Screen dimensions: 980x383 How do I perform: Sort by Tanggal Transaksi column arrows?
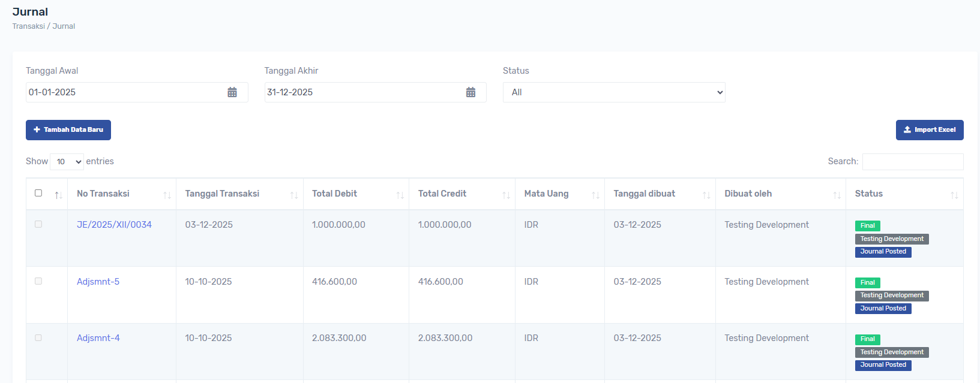coord(294,195)
